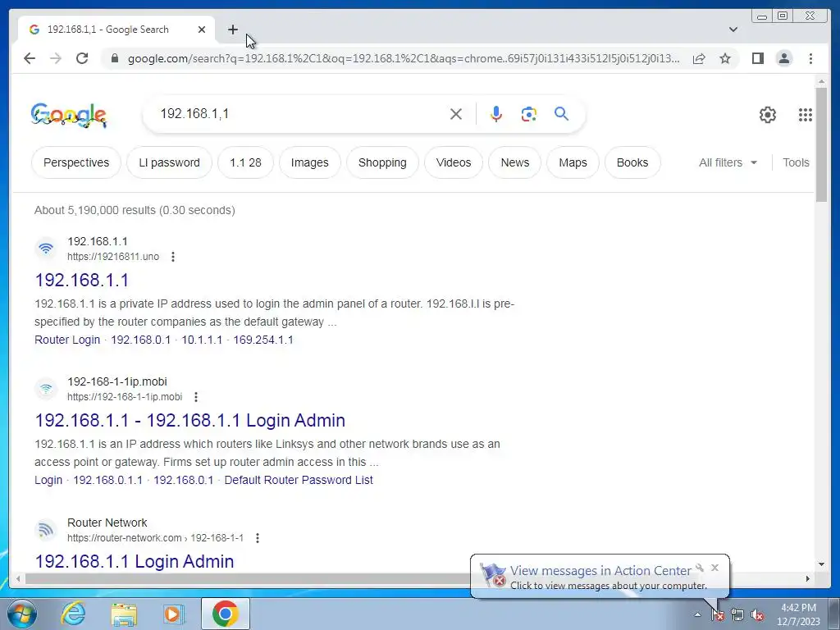Launch Internet Explorer from taskbar
Screen dimensions: 840x630
pyautogui.click(x=73, y=614)
